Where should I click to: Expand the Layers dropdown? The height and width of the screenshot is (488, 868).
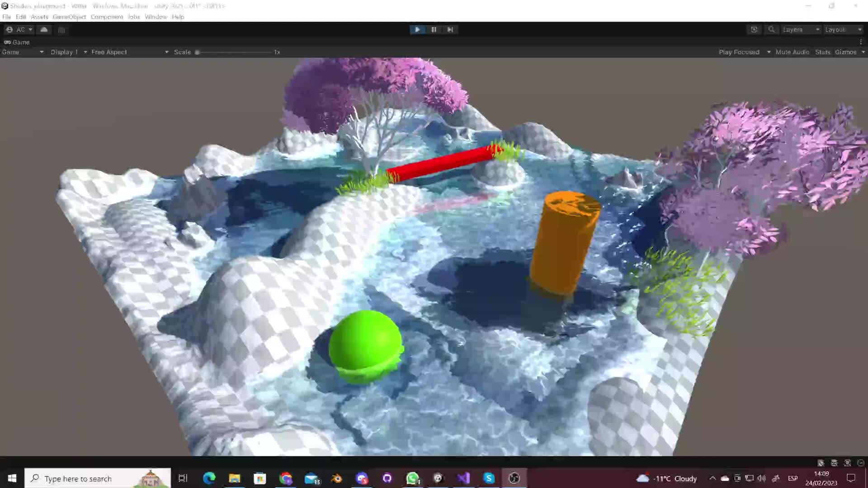(x=801, y=29)
